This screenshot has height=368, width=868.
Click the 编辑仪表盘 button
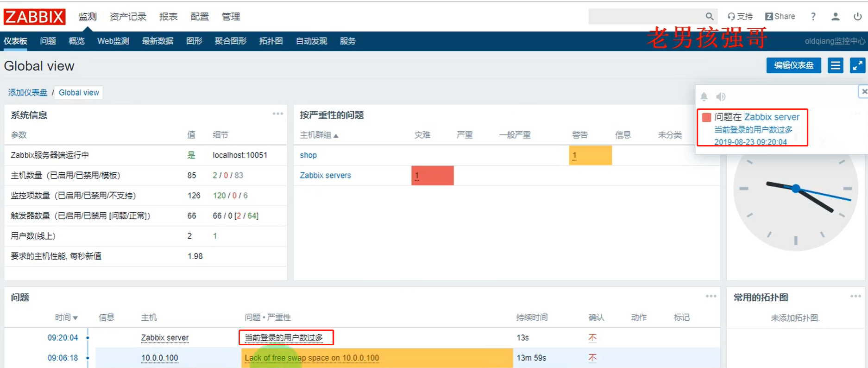point(794,65)
